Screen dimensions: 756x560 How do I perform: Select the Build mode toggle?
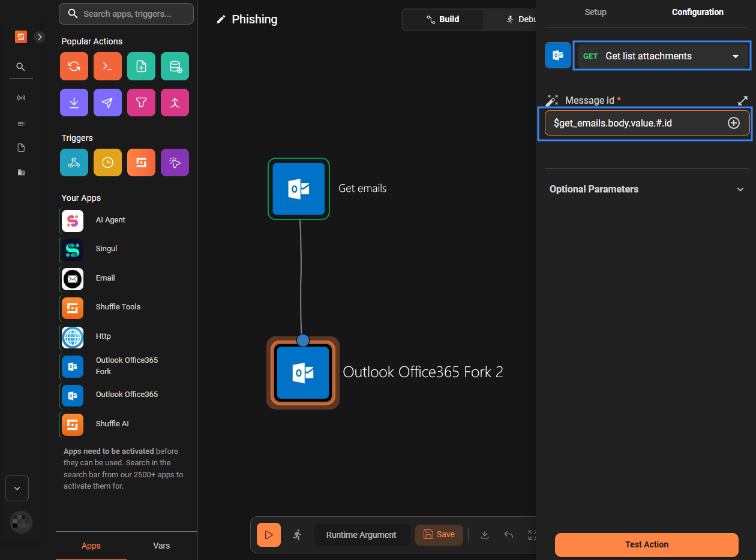[443, 19]
